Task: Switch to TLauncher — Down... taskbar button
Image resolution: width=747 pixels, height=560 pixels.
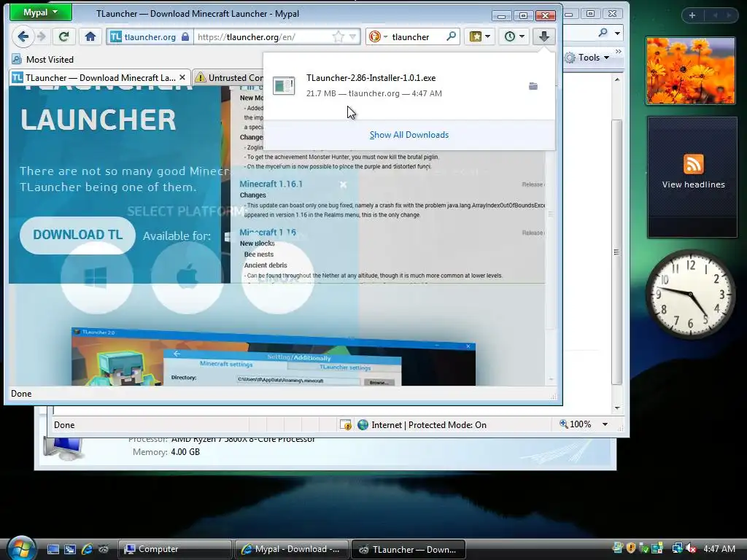Action: point(409,549)
